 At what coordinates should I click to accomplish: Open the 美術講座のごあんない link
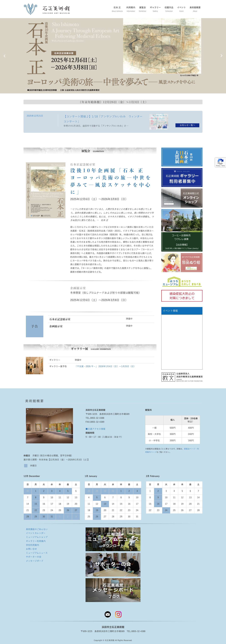click(37, 529)
